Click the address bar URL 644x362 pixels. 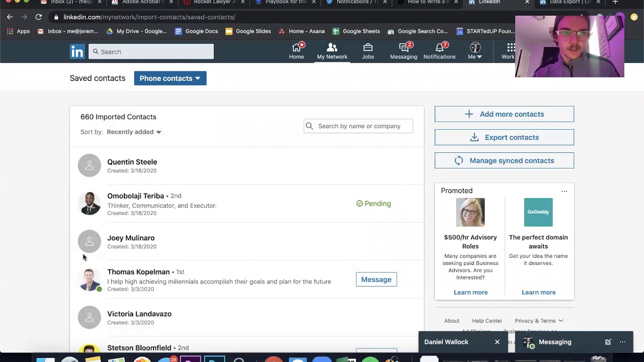tap(149, 17)
